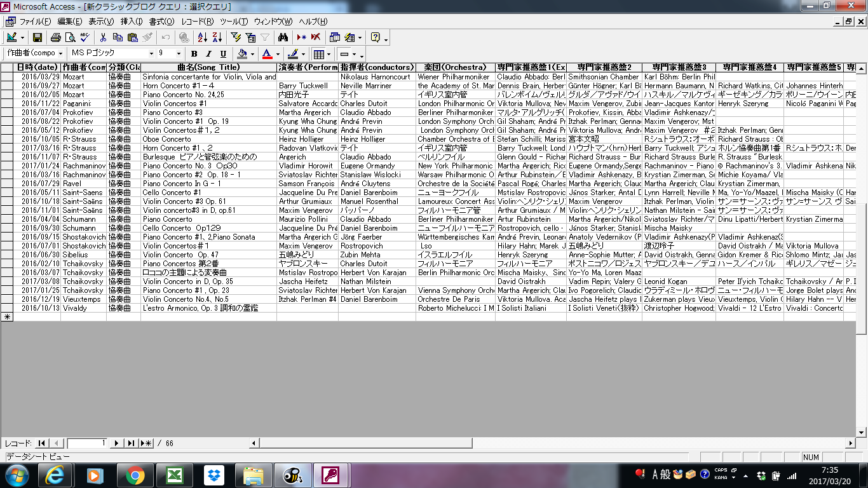This screenshot has width=868, height=488.
Task: Apply filter by selection
Action: point(235,37)
